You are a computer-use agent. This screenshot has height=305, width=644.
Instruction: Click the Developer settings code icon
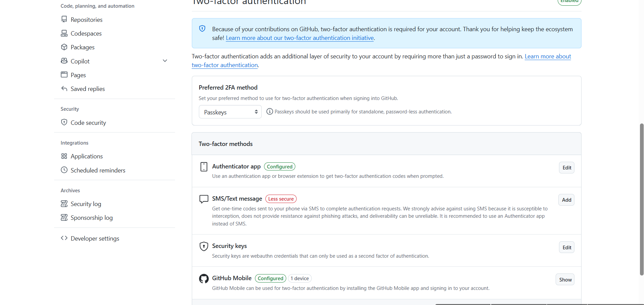tap(64, 238)
